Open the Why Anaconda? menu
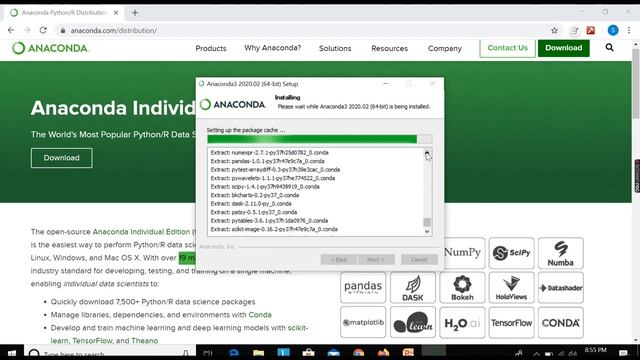The image size is (640, 360). point(273,48)
